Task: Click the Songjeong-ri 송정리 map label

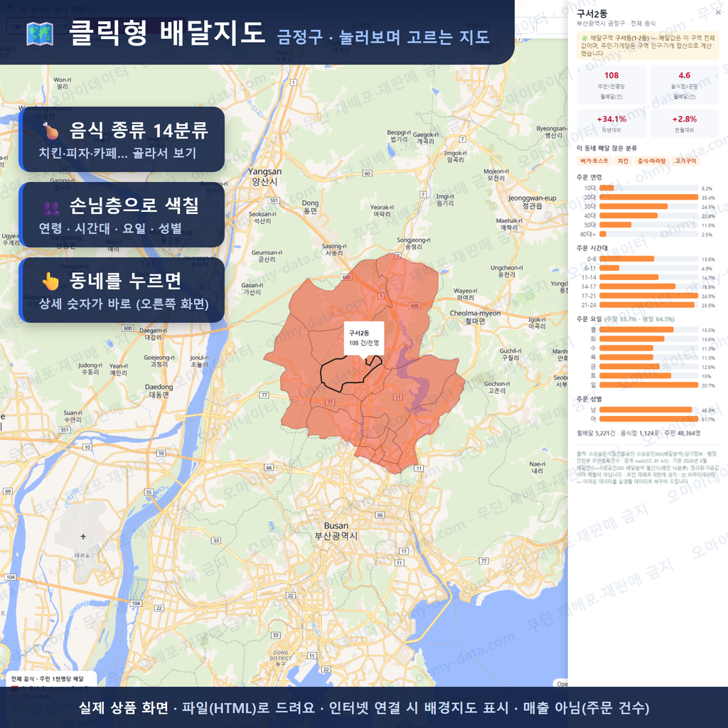Action: pyautogui.click(x=413, y=243)
